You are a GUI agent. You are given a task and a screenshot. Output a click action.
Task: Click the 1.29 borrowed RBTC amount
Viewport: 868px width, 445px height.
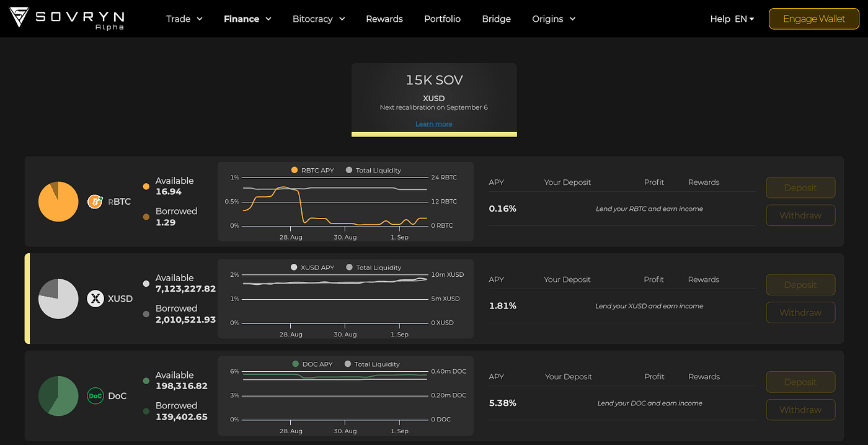166,222
